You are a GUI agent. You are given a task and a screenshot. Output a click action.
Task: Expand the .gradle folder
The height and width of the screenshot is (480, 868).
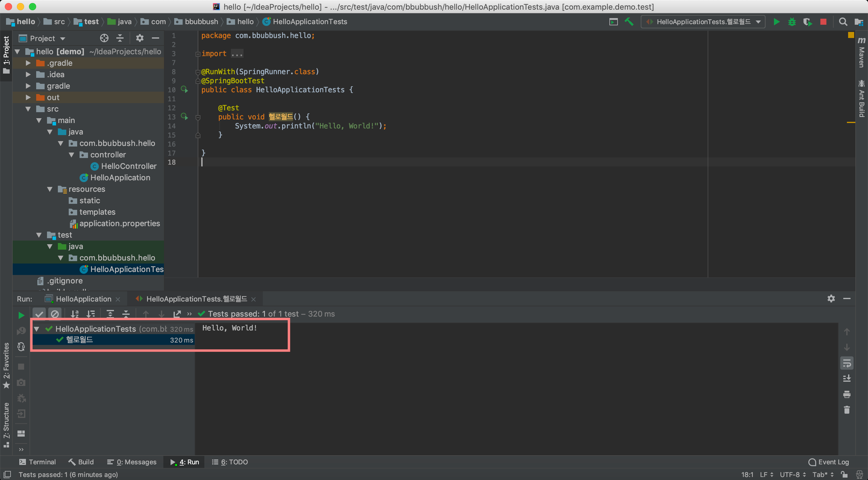coord(28,63)
